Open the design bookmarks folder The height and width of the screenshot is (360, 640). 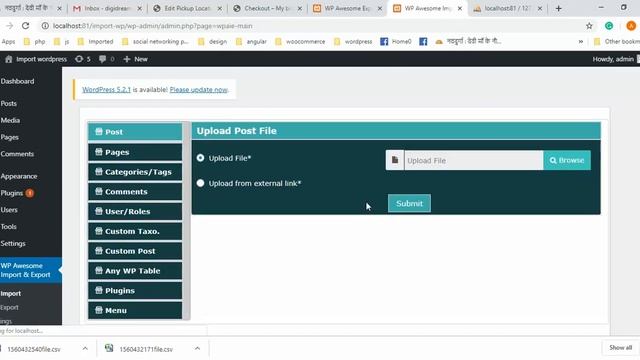213,42
